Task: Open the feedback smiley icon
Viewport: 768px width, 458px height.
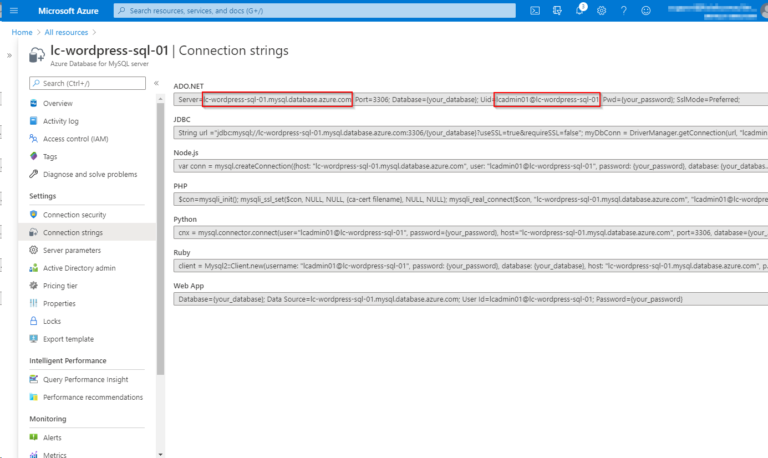Action: (x=646, y=10)
